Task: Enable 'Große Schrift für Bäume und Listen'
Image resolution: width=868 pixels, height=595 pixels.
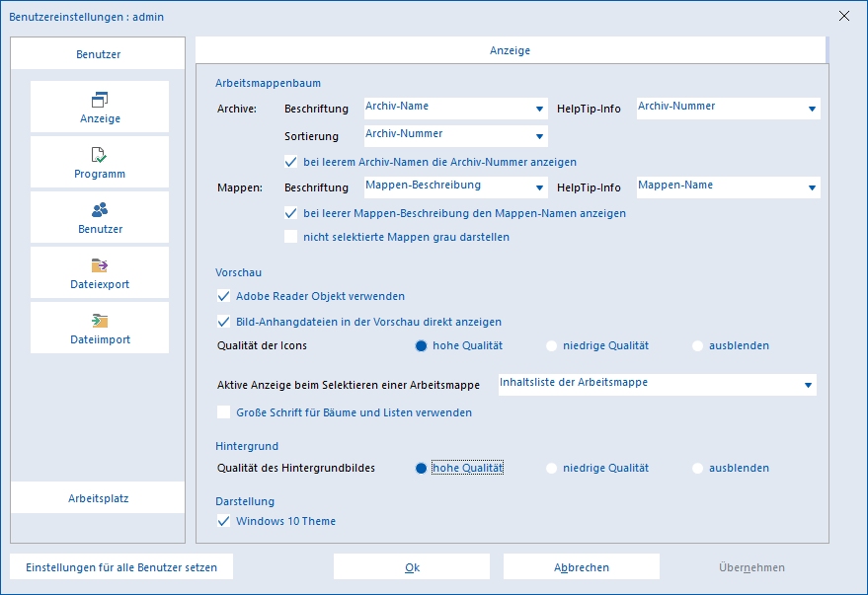Action: (223, 412)
